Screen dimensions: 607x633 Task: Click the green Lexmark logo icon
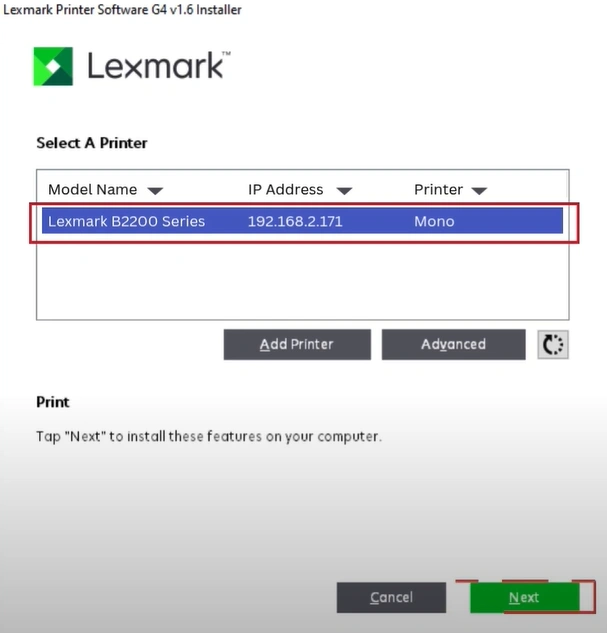coord(53,66)
